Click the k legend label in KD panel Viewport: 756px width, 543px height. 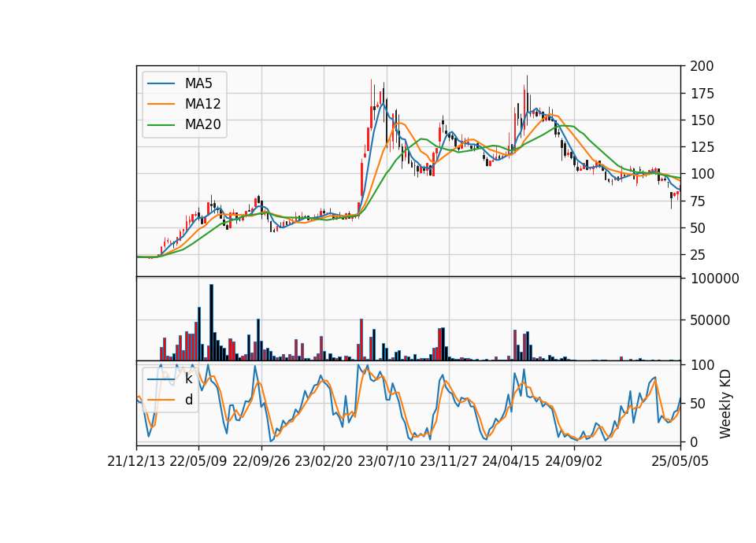189,379
